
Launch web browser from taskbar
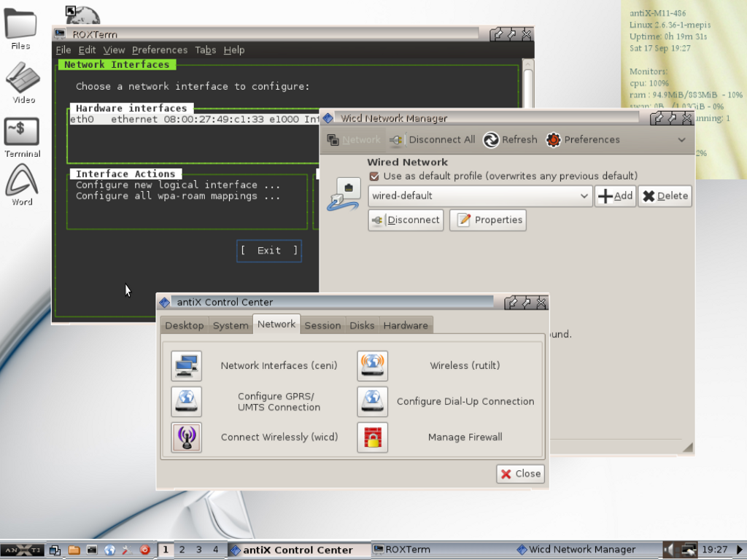click(x=109, y=550)
